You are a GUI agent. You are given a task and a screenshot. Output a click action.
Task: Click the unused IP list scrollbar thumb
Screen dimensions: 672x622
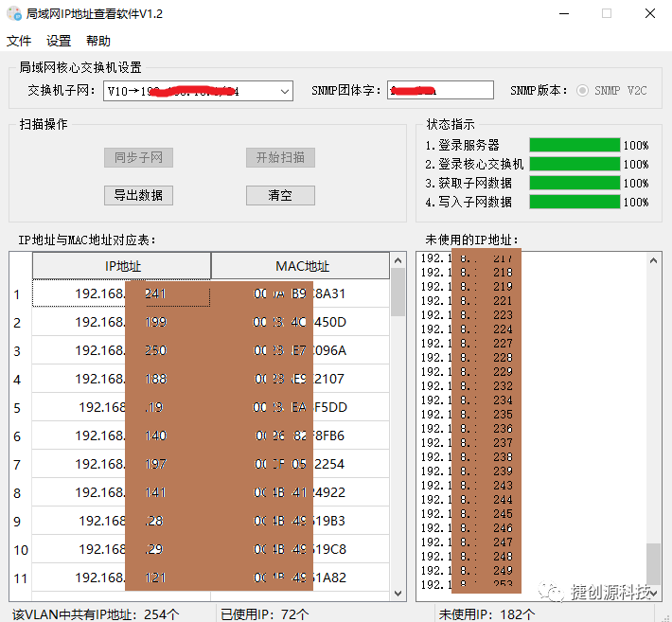coord(653,563)
